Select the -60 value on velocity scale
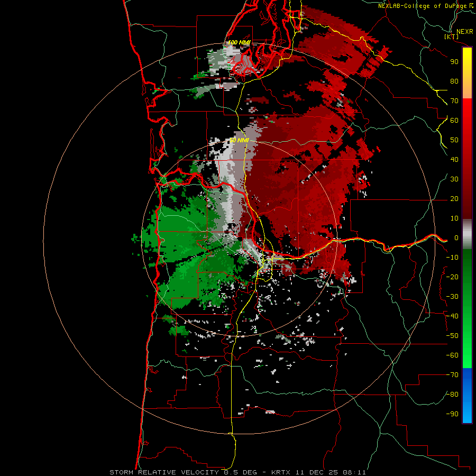The image size is (476, 476). click(x=452, y=355)
